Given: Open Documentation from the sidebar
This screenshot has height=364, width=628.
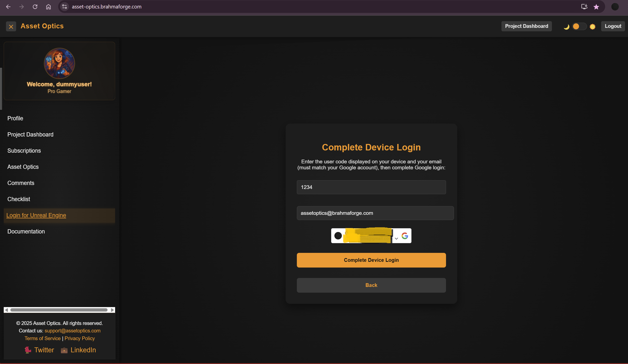Looking at the screenshot, I should point(26,231).
